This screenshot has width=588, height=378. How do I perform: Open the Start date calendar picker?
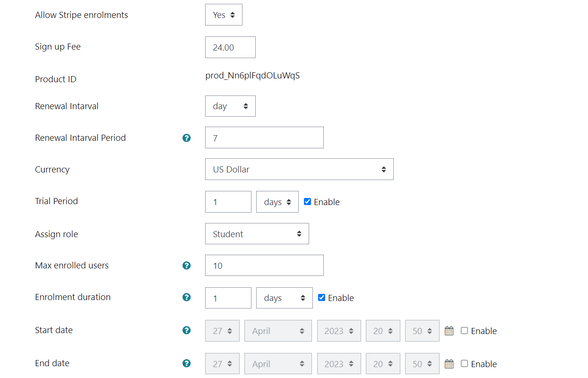pyautogui.click(x=449, y=331)
